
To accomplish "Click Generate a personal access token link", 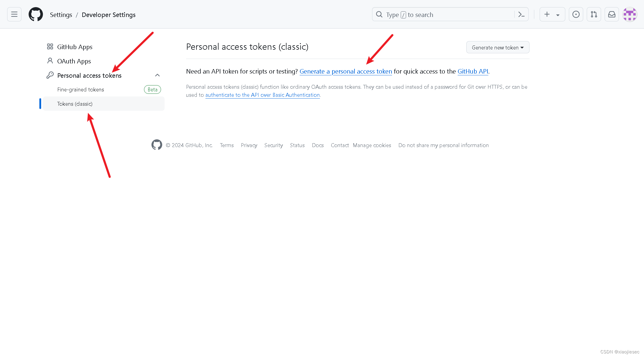I will 346,71.
